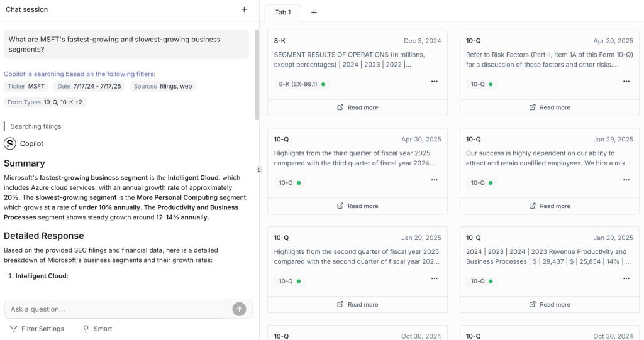644x340 pixels.
Task: Toggle the Smart mode option
Action: (x=97, y=329)
